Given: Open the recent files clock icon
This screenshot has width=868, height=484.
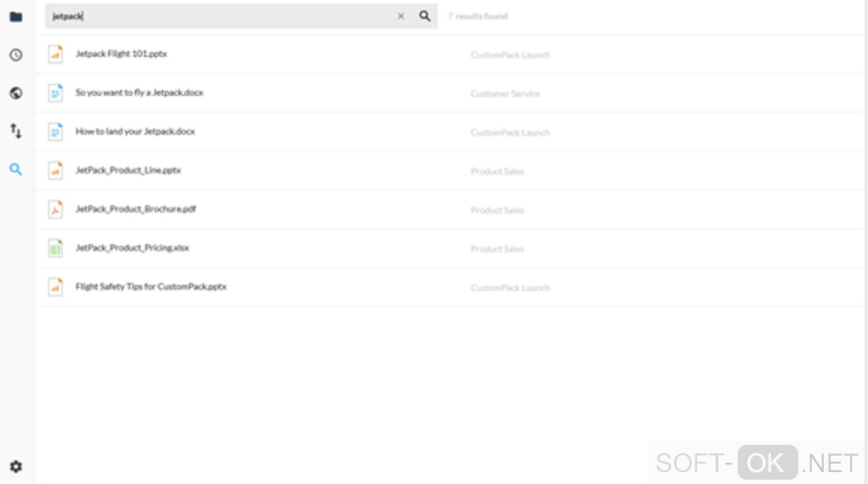Looking at the screenshot, I should (15, 54).
